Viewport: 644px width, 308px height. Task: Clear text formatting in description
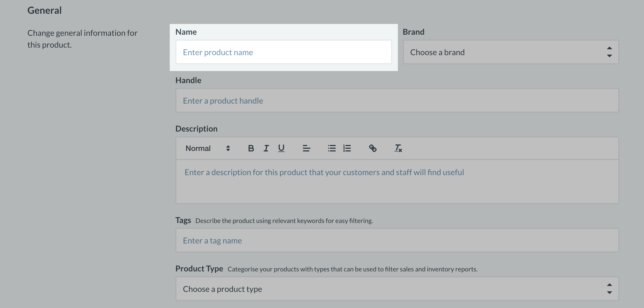click(398, 148)
